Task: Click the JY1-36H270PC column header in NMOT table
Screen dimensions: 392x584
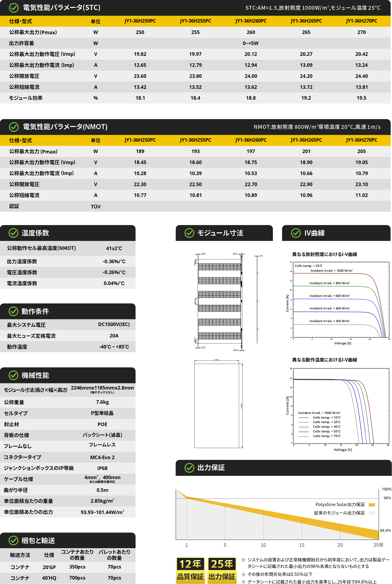Action: tap(362, 140)
